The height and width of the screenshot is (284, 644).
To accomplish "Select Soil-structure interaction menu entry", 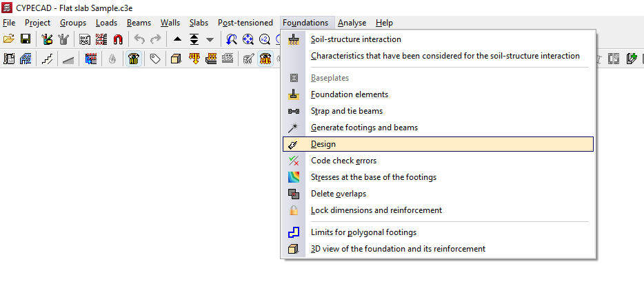I will (356, 39).
